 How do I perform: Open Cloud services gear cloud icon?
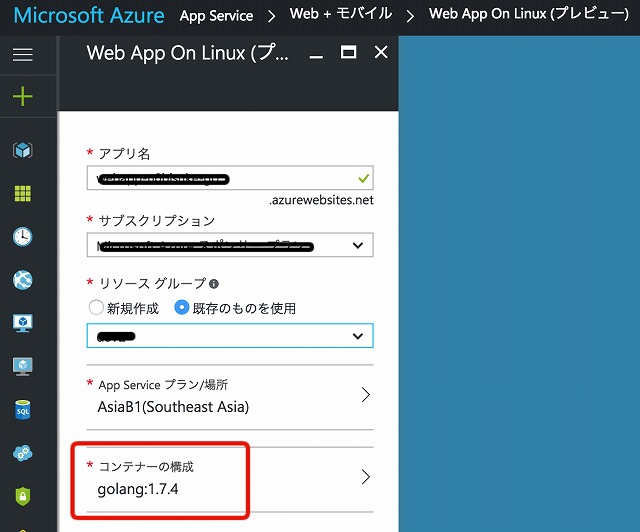(22, 453)
